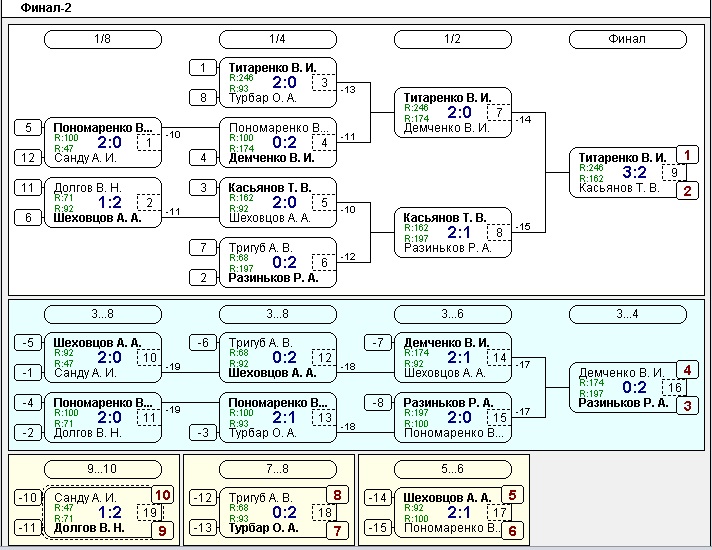This screenshot has height=550, width=712.
Task: Click the -4 source box beside Пономаренко
Action: 28,402
